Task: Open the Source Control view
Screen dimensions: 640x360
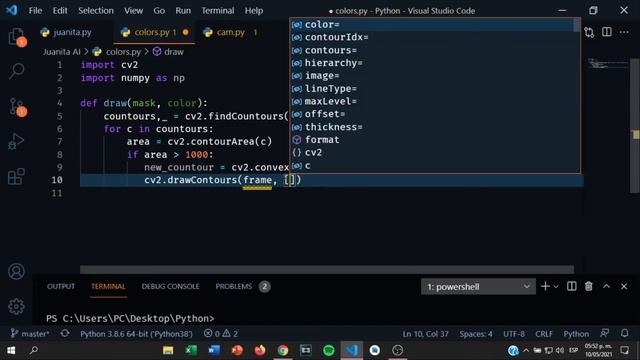Action: point(16,107)
